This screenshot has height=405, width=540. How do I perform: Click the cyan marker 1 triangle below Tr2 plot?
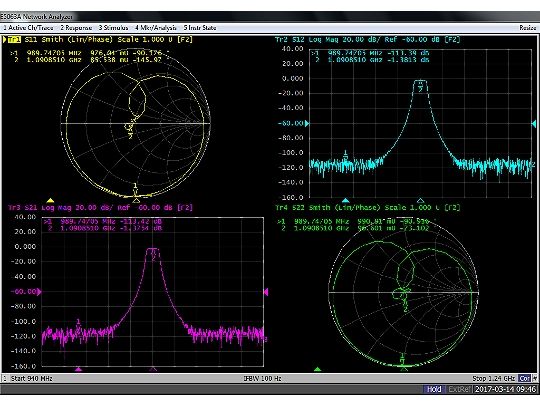pyautogui.click(x=346, y=200)
